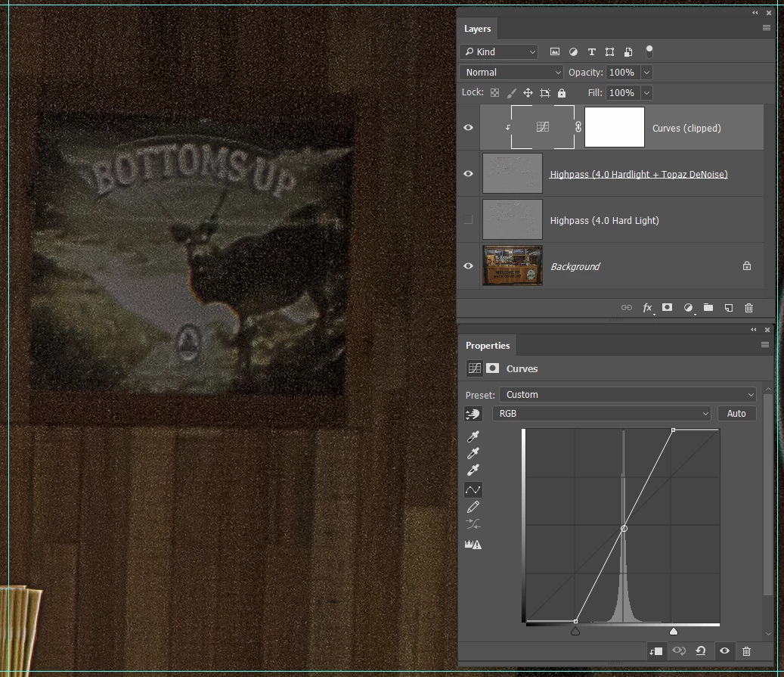Open Fill slider dropdown arrow
The image size is (784, 677).
pos(646,93)
